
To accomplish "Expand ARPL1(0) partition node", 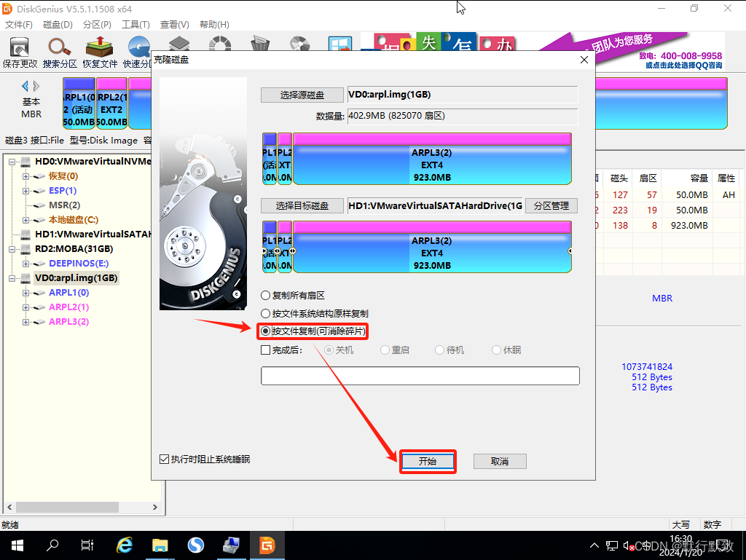I will coord(25,293).
